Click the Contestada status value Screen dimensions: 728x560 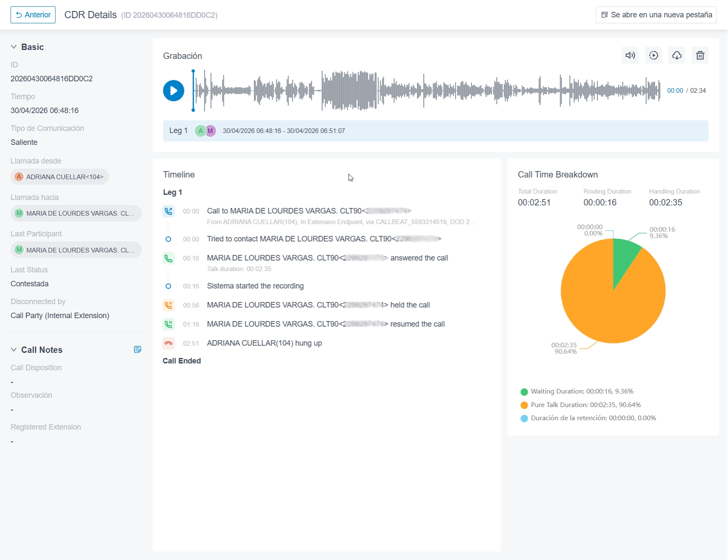coord(30,284)
